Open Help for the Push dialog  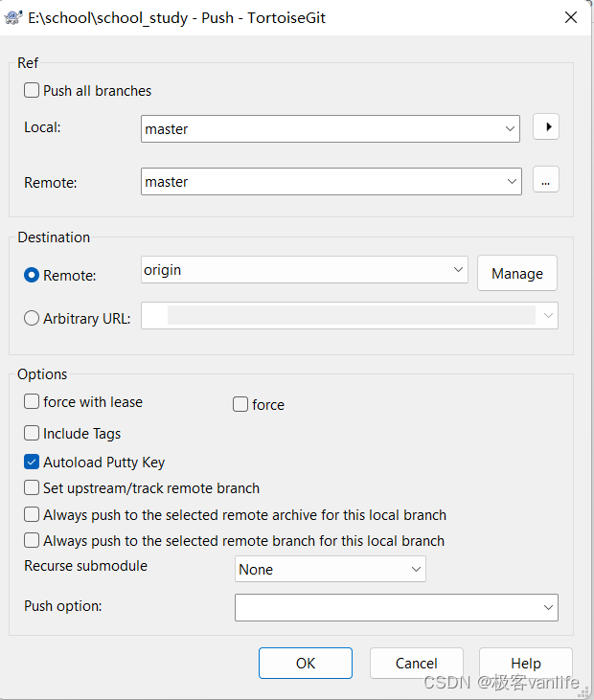coord(526,663)
